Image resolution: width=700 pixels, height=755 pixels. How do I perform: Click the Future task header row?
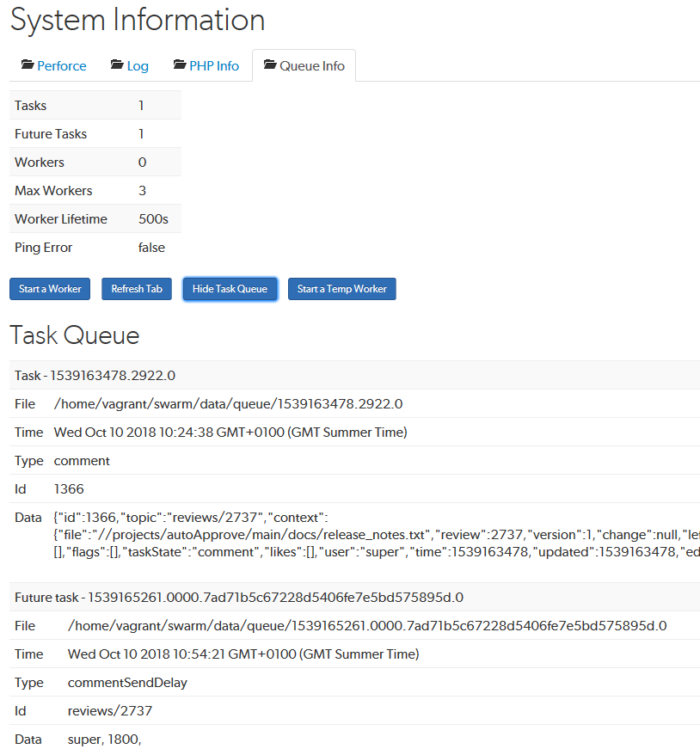(354, 597)
